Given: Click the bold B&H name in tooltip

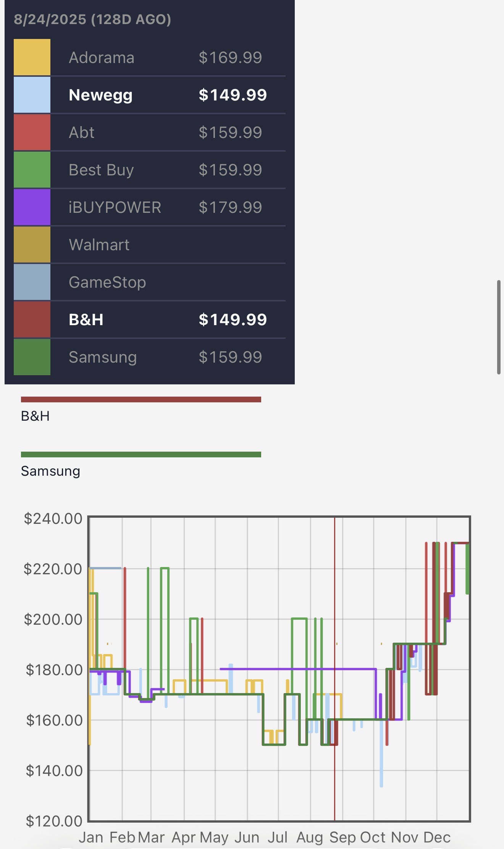Looking at the screenshot, I should (x=86, y=320).
